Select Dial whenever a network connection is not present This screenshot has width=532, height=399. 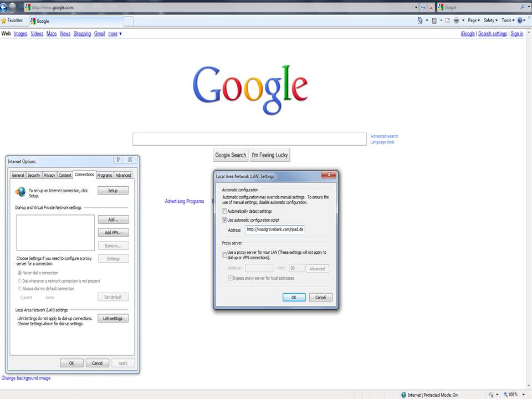[20, 281]
